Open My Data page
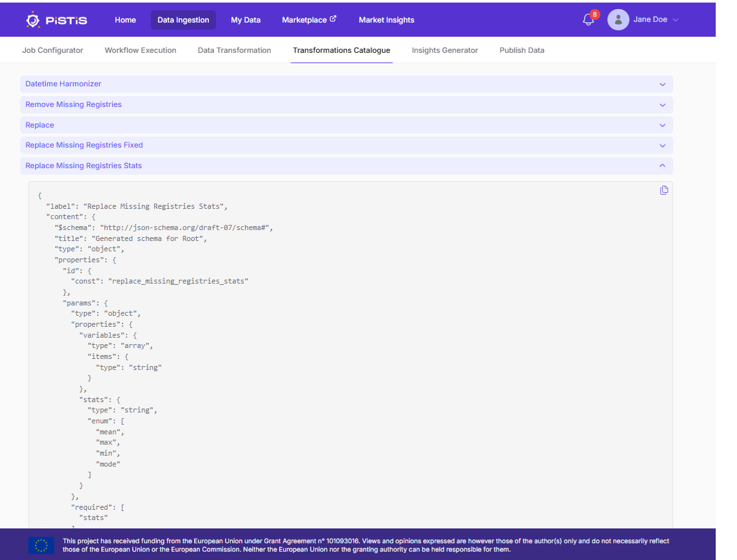737x560 pixels. point(246,20)
